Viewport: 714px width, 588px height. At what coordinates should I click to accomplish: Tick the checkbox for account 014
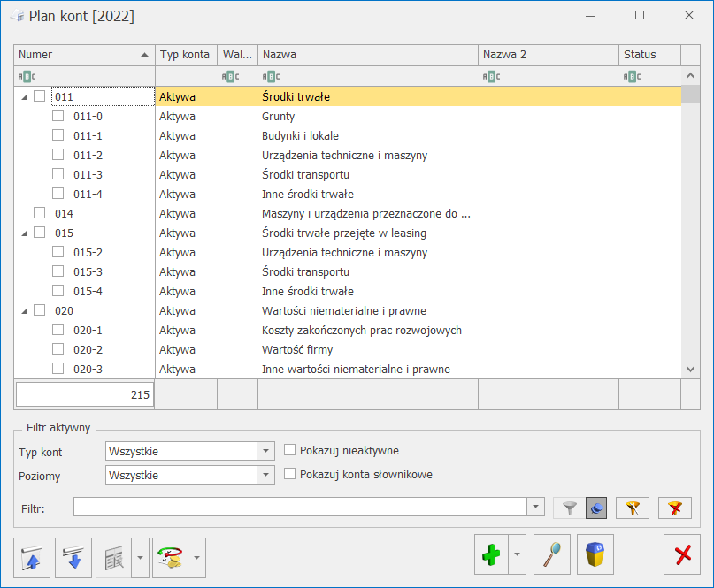(40, 213)
